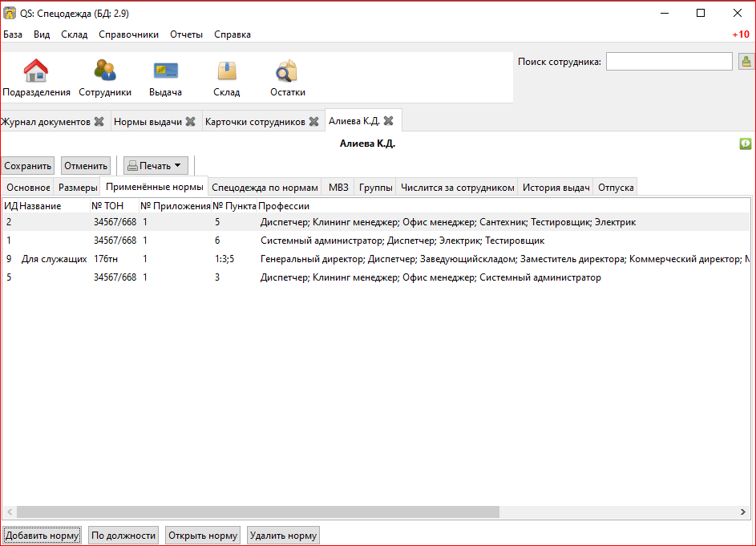Viewport: 756px width, 546px height.
Task: Click the Сохранить button
Action: (28, 166)
